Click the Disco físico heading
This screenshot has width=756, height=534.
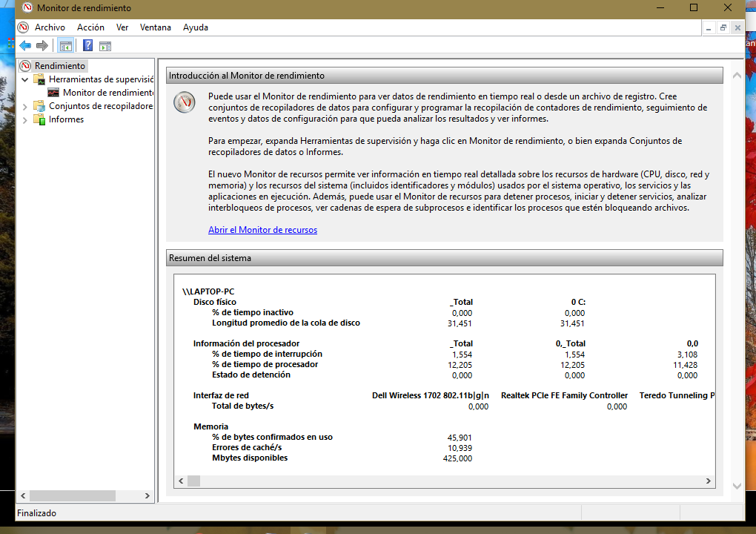(x=214, y=302)
